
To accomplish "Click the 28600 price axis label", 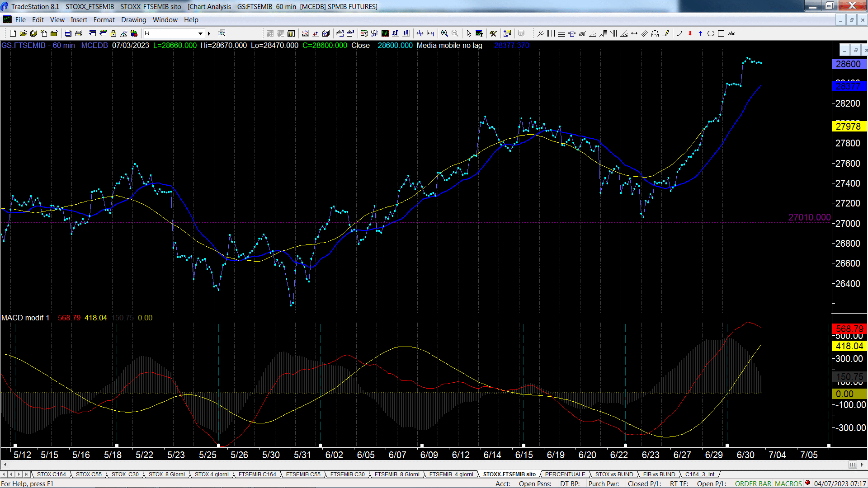I will pos(849,64).
